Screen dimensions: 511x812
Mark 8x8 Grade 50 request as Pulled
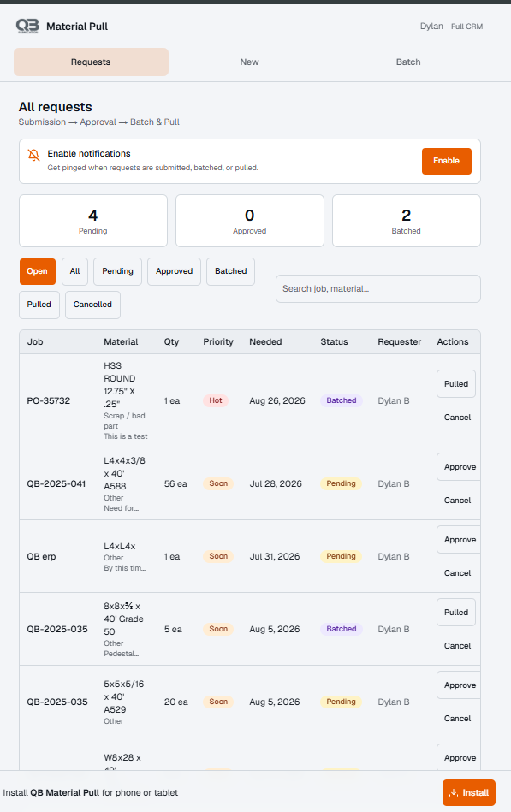(x=456, y=613)
